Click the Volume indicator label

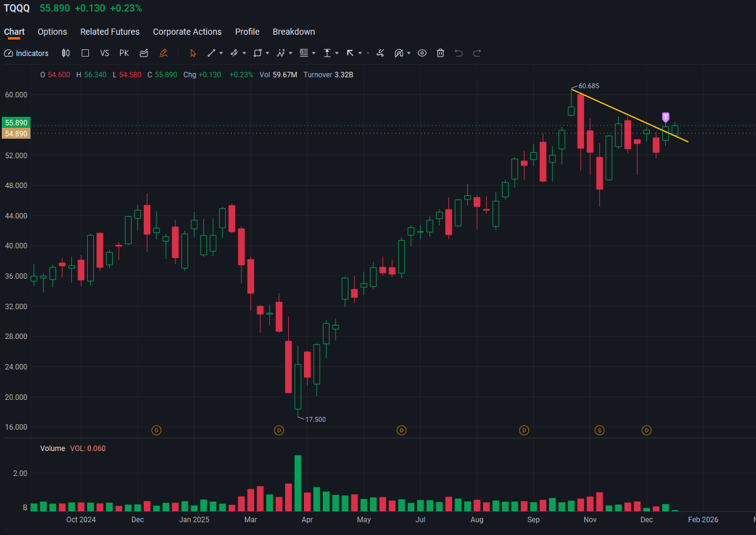coord(52,449)
